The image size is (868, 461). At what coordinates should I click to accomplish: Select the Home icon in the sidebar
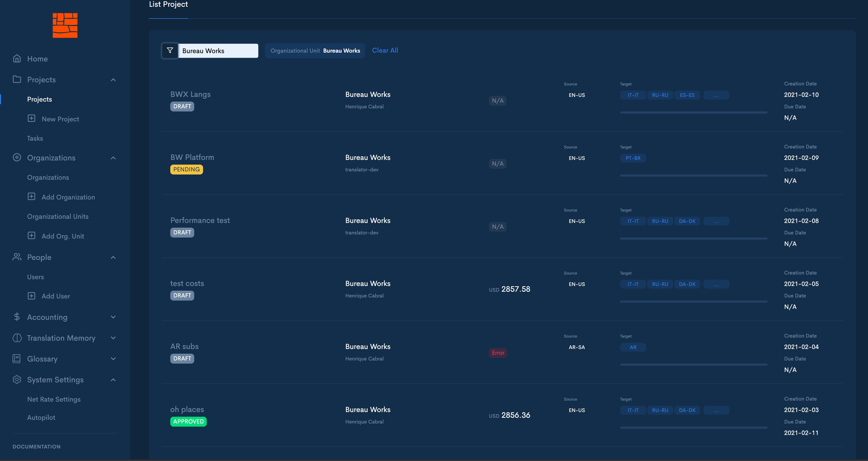tap(17, 58)
